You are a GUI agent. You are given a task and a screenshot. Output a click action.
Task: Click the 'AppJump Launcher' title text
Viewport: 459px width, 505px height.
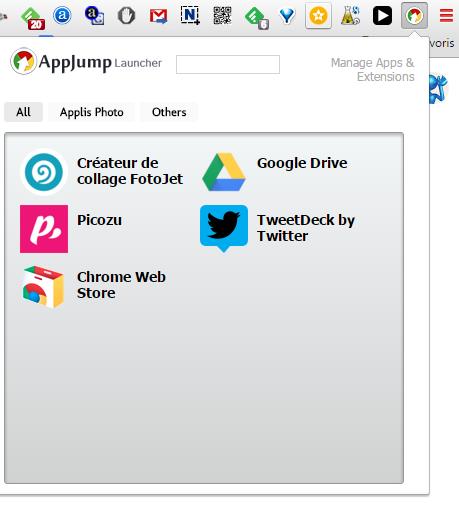(100, 63)
